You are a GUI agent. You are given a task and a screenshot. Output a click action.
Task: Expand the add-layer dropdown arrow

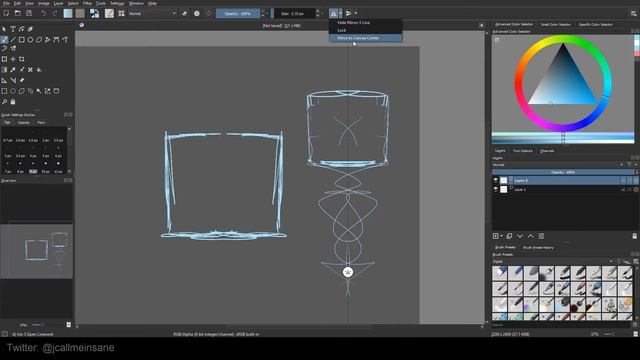pyautogui.click(x=501, y=236)
